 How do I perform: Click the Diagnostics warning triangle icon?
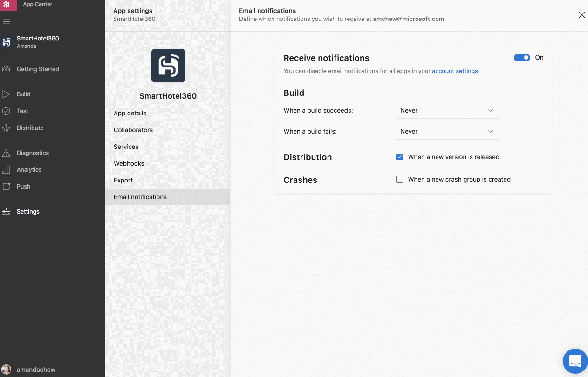click(x=6, y=153)
